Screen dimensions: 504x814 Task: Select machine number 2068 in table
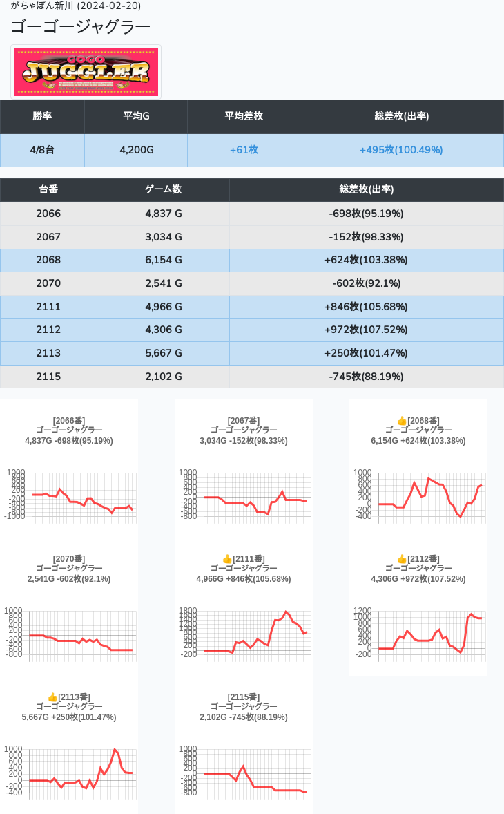click(48, 260)
